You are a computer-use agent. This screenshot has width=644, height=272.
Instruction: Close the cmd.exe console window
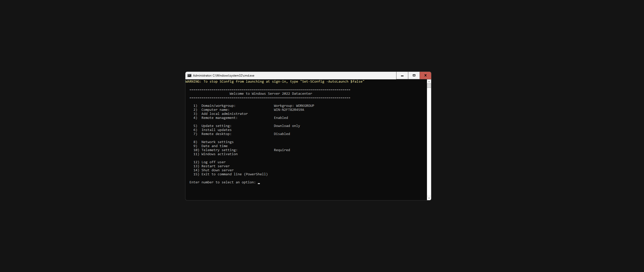[425, 76]
